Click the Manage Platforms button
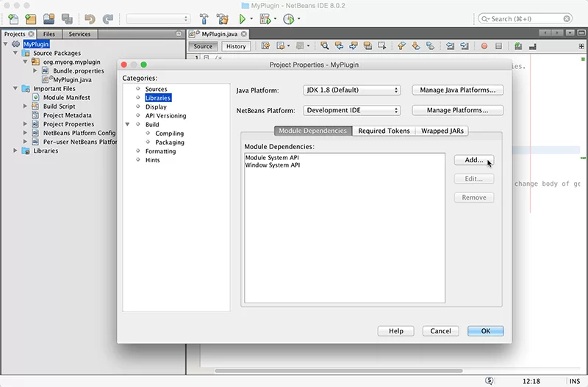The image size is (588, 387). pos(457,110)
